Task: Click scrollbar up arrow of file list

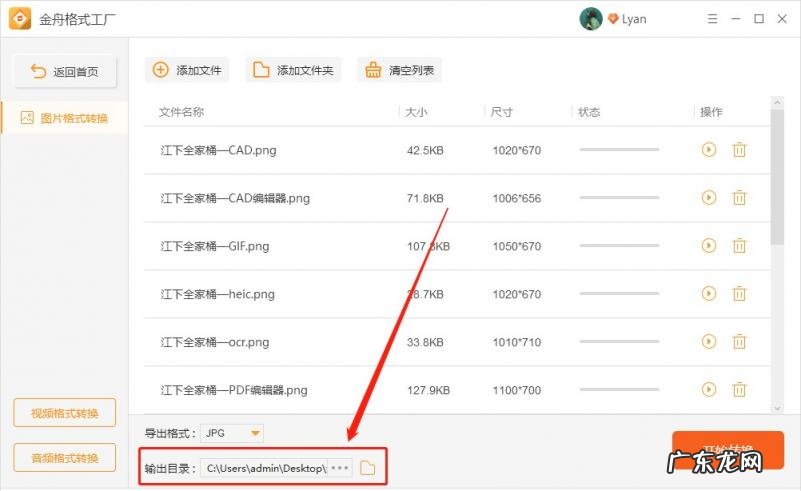Action: [777, 102]
